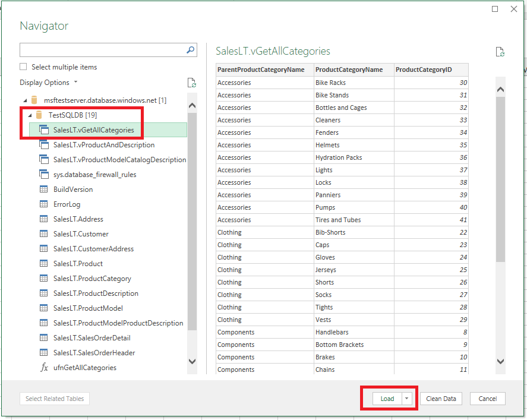Close the Navigator dialog

(513, 9)
